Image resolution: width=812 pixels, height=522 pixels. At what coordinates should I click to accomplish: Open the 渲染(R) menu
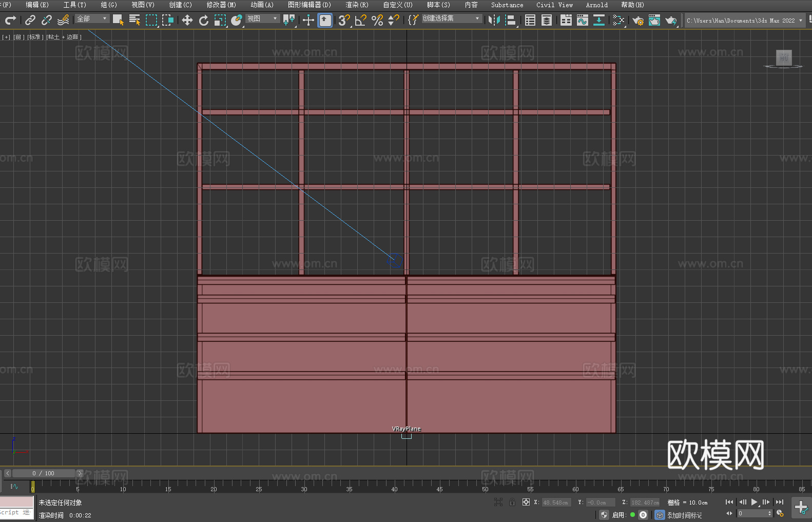click(x=357, y=5)
